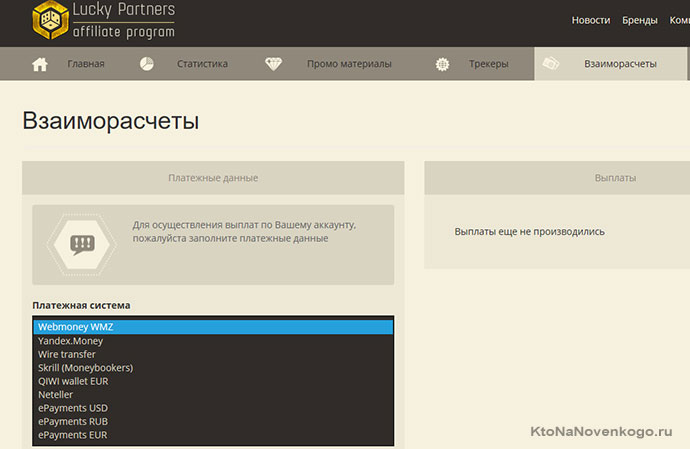Go to Промо материалы tab
The image size is (690, 449).
pyautogui.click(x=349, y=64)
